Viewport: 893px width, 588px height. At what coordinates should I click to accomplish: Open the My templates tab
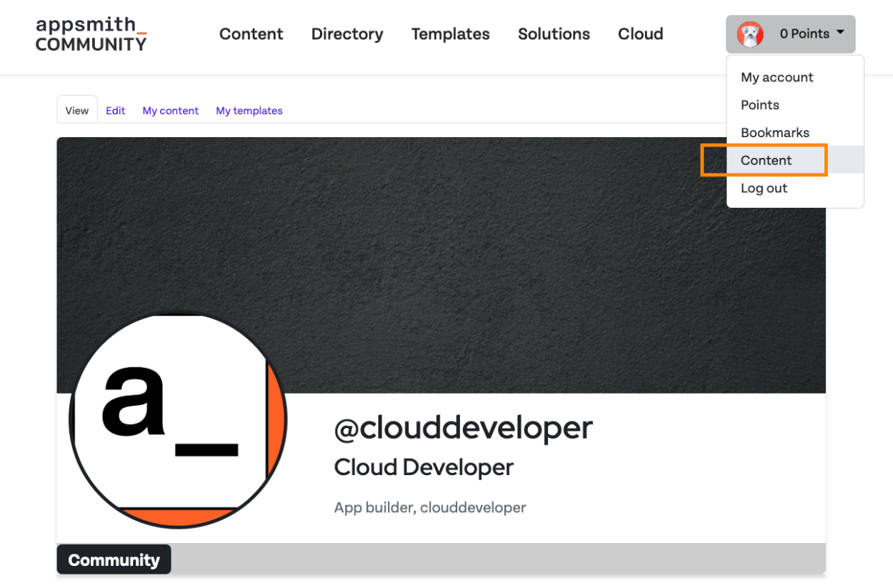pos(249,111)
